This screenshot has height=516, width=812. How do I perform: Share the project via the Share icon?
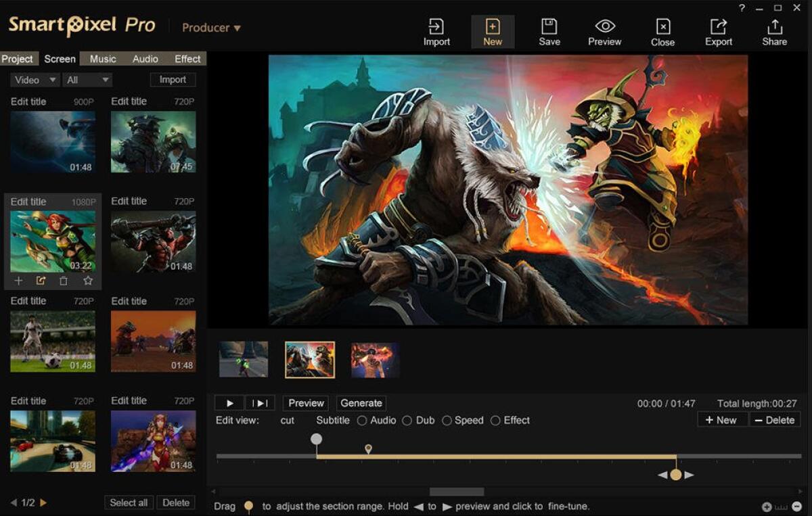click(775, 30)
